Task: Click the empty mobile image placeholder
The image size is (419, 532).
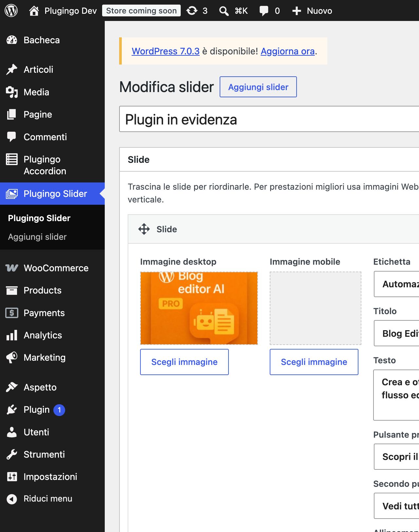Action: coord(316,308)
